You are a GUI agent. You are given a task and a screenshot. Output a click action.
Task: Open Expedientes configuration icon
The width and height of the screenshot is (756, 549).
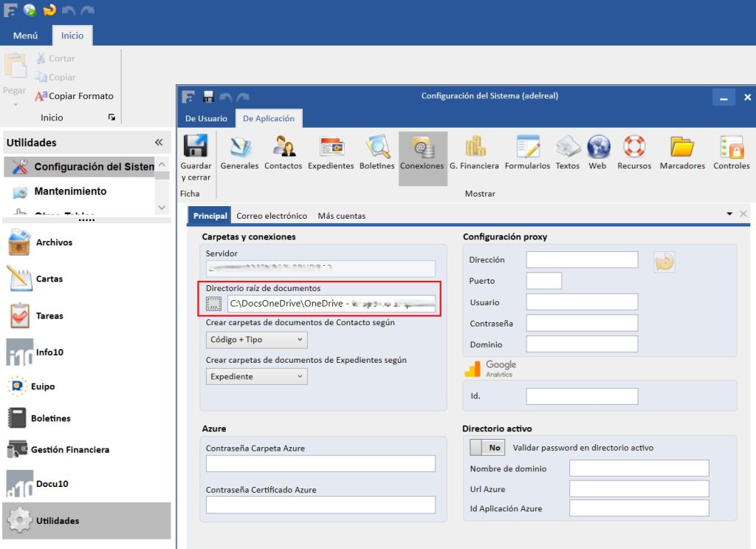pyautogui.click(x=331, y=147)
